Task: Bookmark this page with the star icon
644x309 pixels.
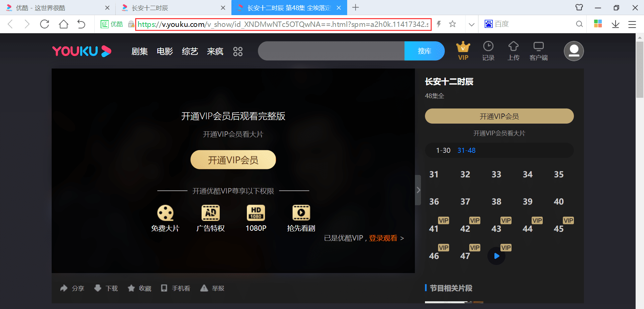Action: [x=452, y=24]
